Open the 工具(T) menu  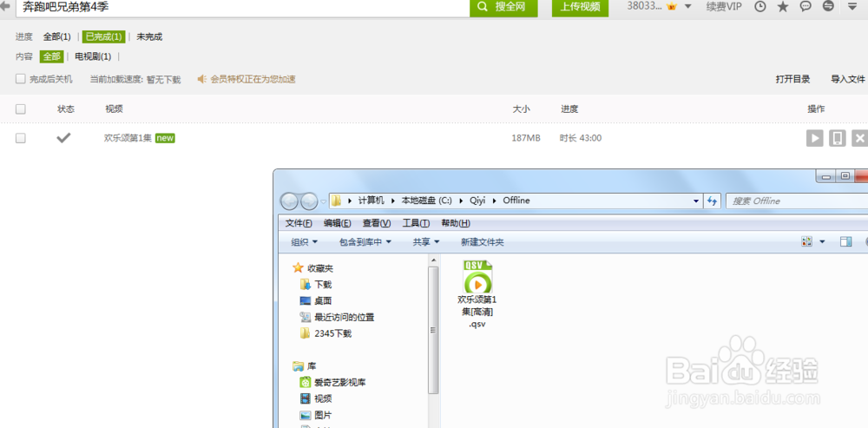pyautogui.click(x=416, y=223)
